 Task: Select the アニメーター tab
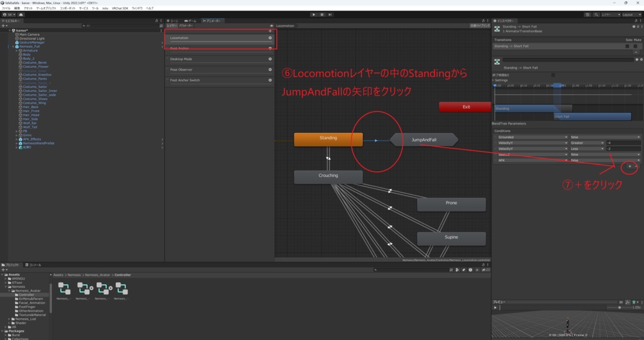click(212, 21)
